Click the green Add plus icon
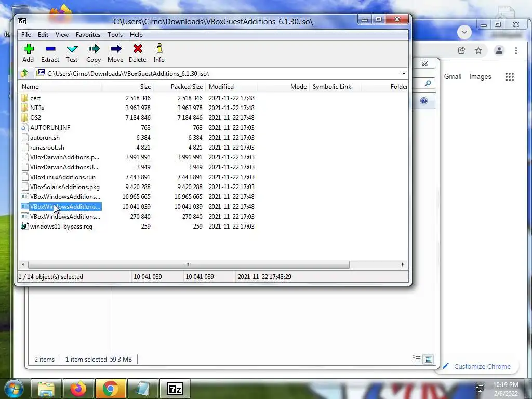 (x=29, y=49)
